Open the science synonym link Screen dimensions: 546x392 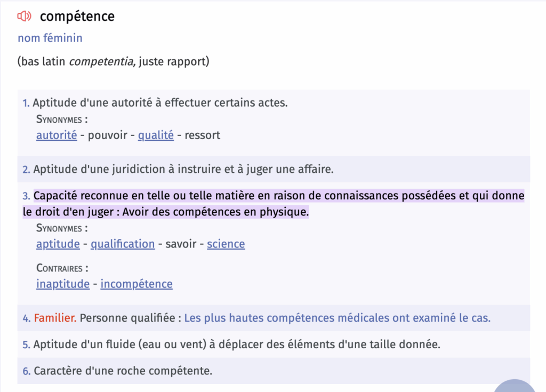coord(226,244)
